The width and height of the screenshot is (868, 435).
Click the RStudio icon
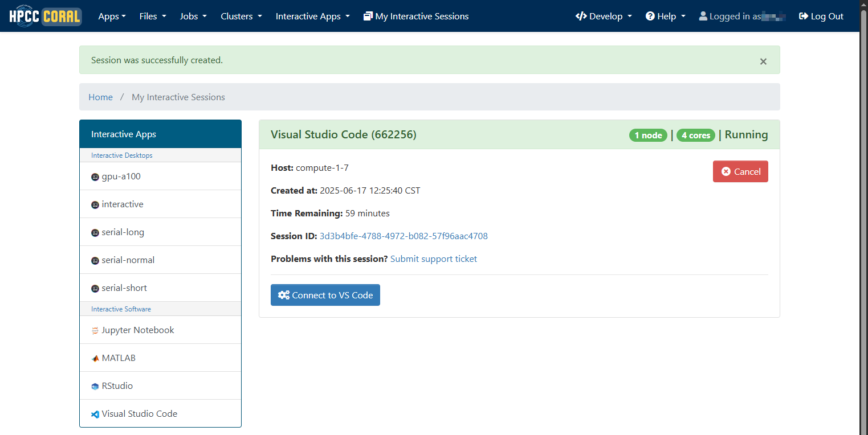[95, 386]
